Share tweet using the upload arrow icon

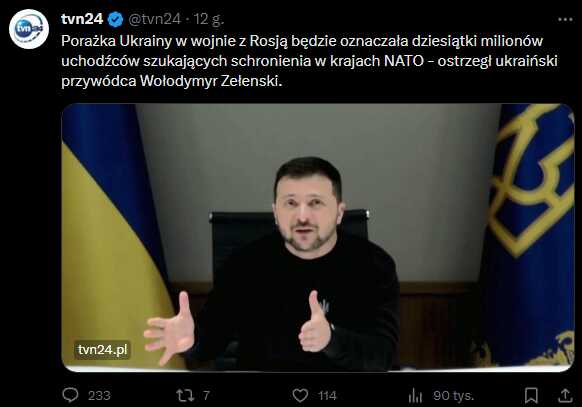click(x=565, y=395)
